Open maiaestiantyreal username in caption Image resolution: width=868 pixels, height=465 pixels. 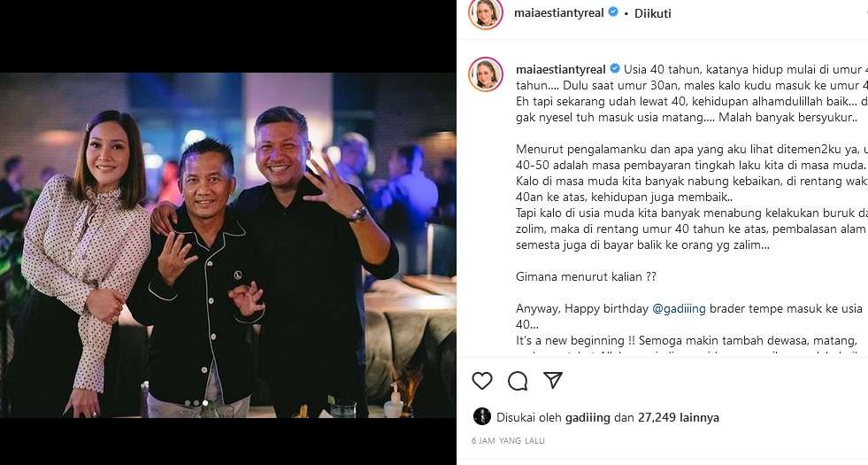point(561,70)
